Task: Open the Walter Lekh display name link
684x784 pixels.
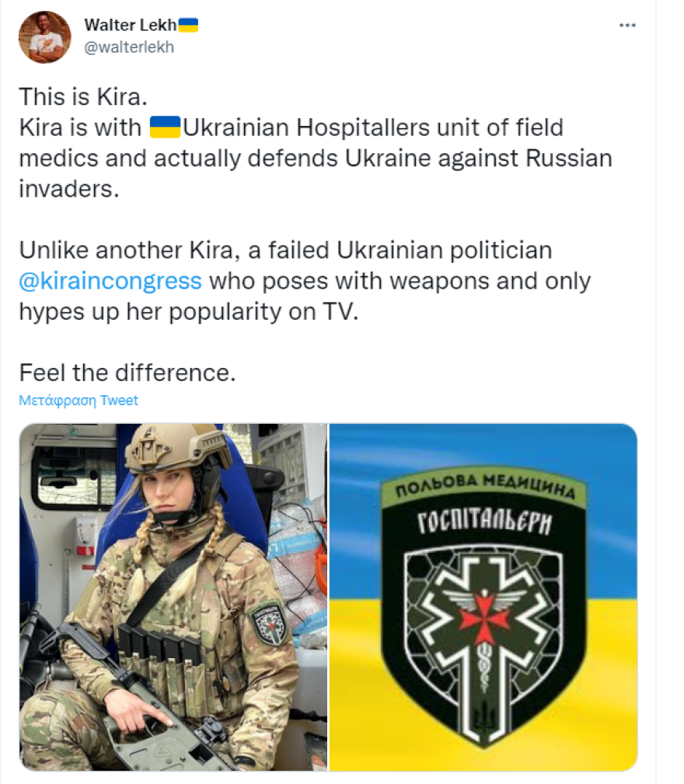Action: pyautogui.click(x=130, y=25)
